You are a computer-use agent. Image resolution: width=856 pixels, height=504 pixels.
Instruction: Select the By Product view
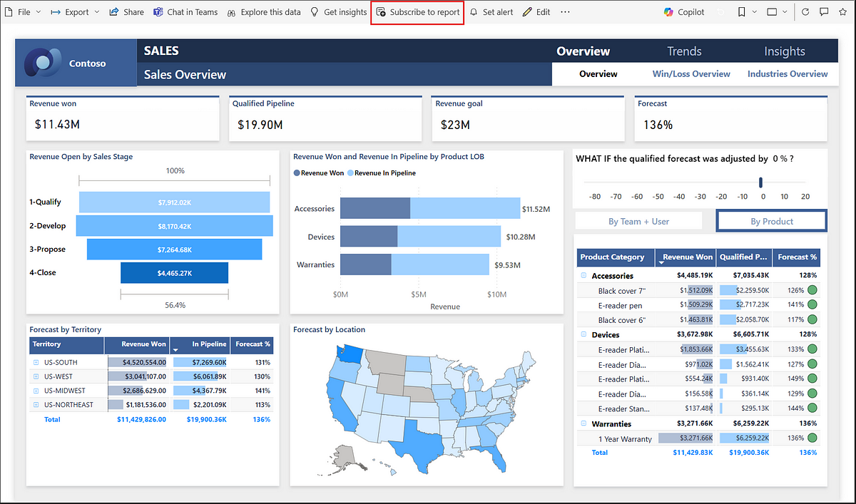[x=771, y=221]
